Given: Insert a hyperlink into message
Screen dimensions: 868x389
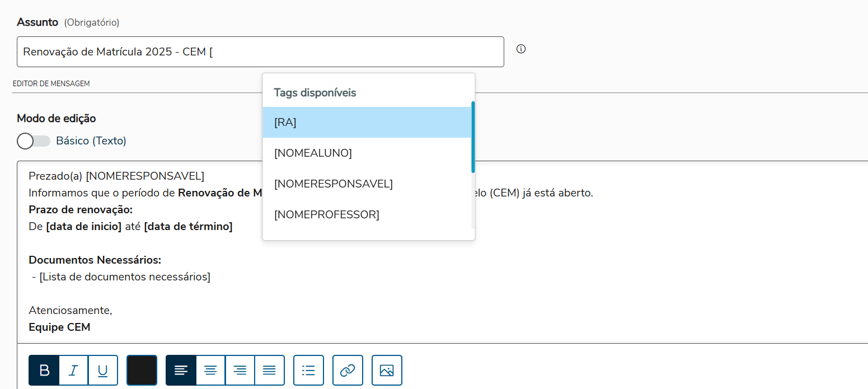Looking at the screenshot, I should coord(348,371).
